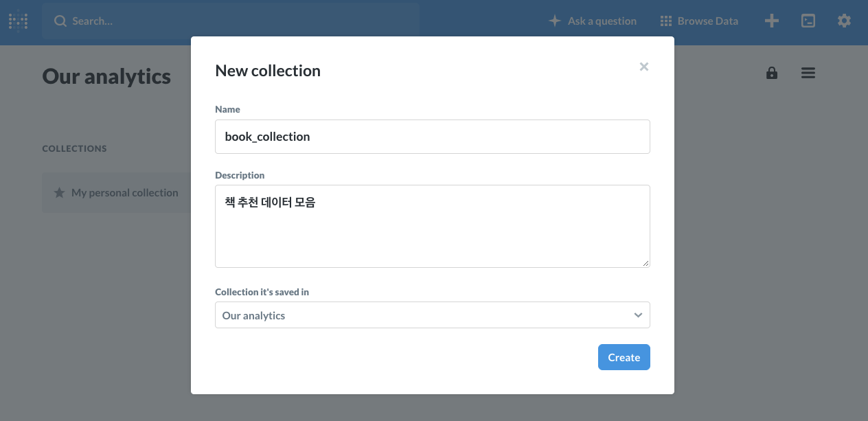
Task: Click the star icon on My personal collection
Action: coord(60,192)
